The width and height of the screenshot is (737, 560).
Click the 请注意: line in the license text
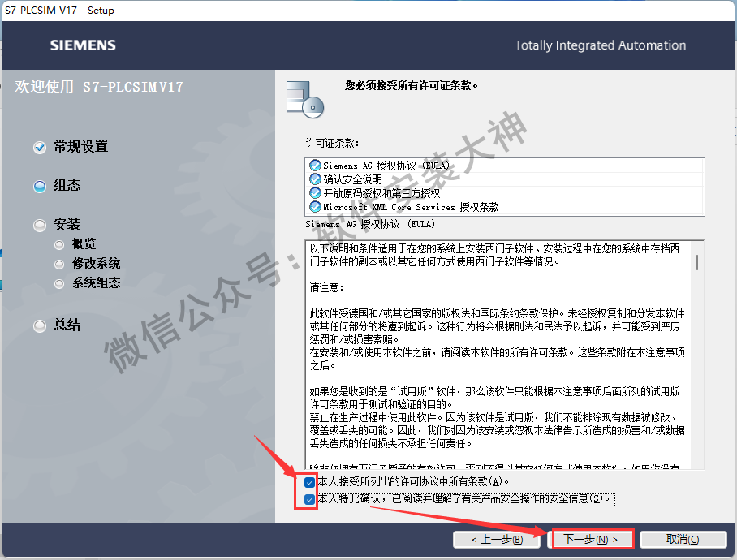326,287
